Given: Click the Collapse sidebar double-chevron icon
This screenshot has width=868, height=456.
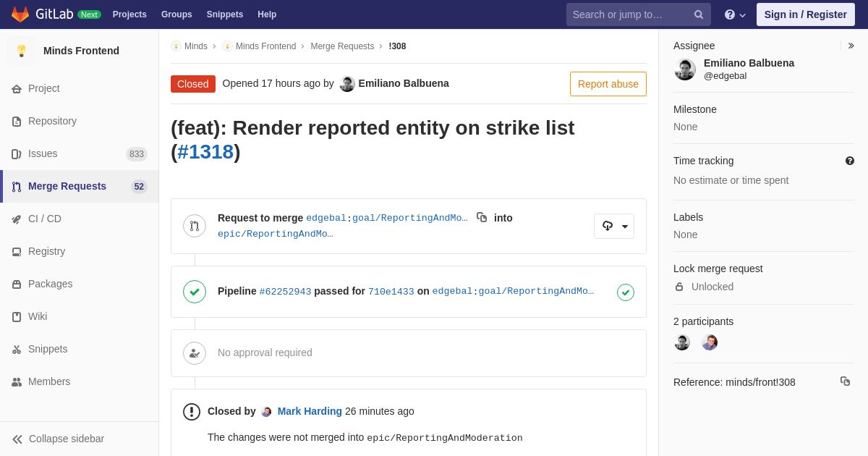Looking at the screenshot, I should (17, 439).
